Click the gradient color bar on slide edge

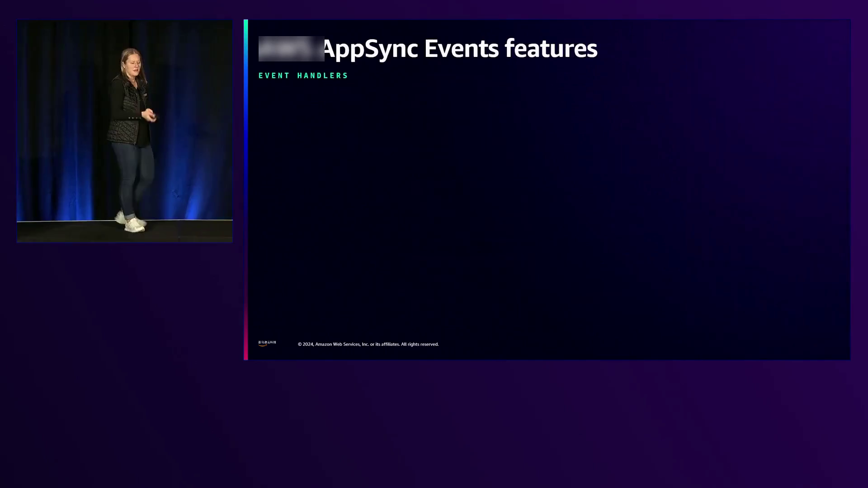point(245,190)
